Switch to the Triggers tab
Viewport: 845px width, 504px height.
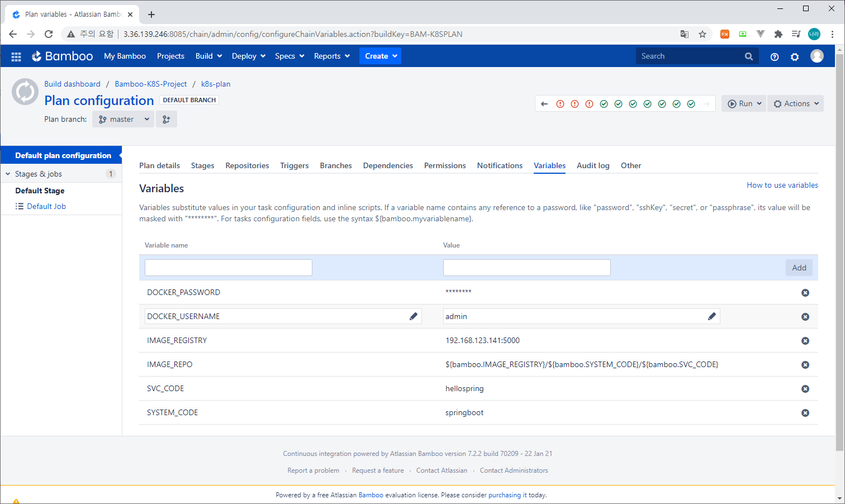click(295, 165)
